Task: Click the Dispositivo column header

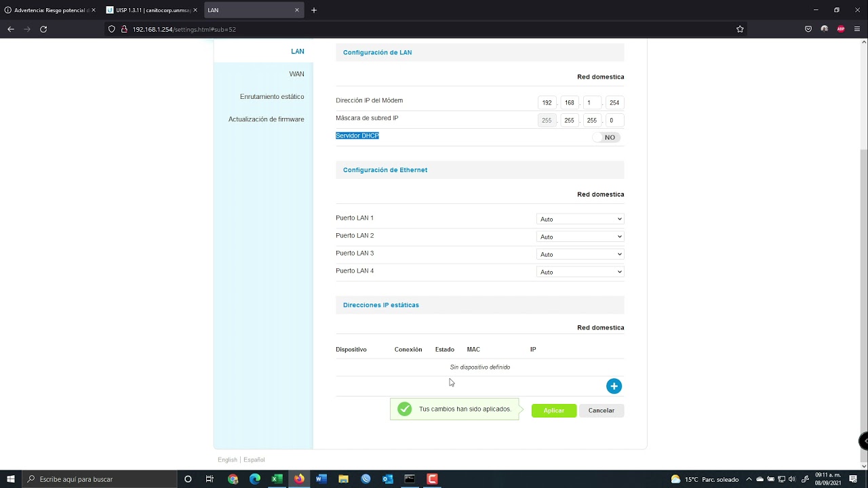Action: pos(351,350)
